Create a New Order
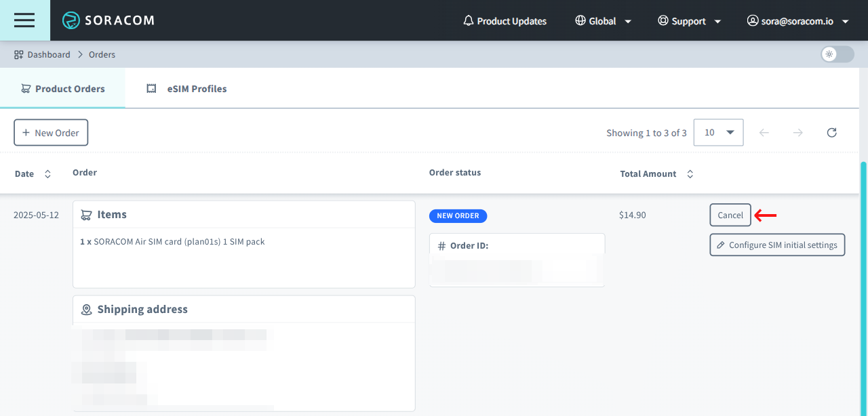868x416 pixels. [x=51, y=132]
